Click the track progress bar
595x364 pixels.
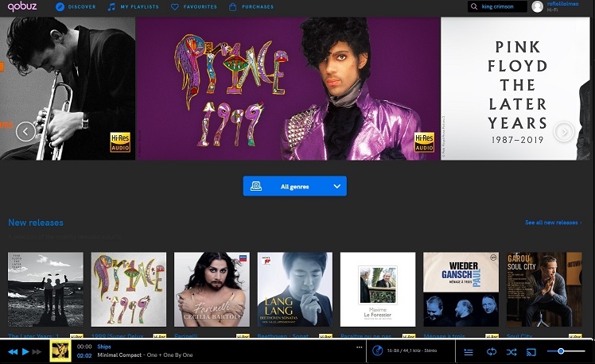[297, 339]
